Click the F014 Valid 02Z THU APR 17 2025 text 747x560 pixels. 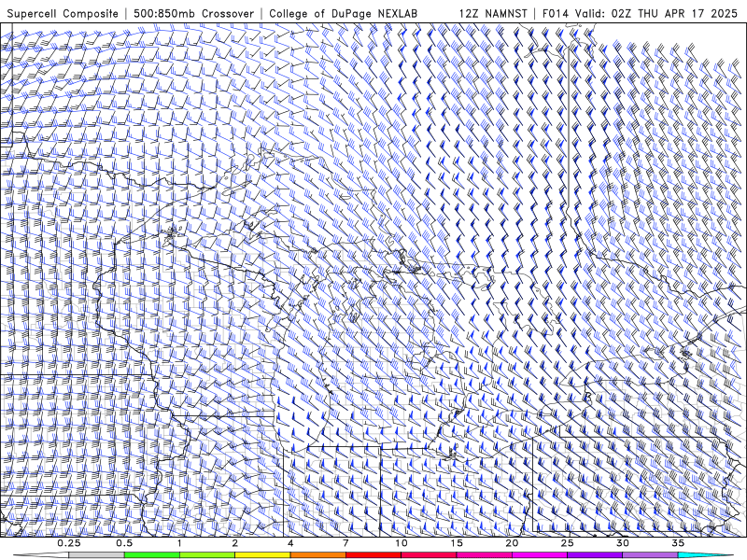click(640, 13)
